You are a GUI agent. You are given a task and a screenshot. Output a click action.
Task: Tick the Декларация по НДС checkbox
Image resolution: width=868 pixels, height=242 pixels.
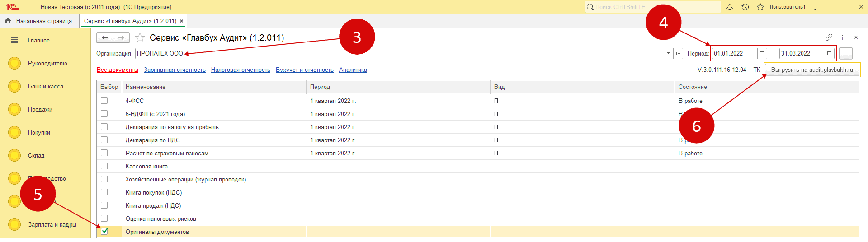coord(104,140)
